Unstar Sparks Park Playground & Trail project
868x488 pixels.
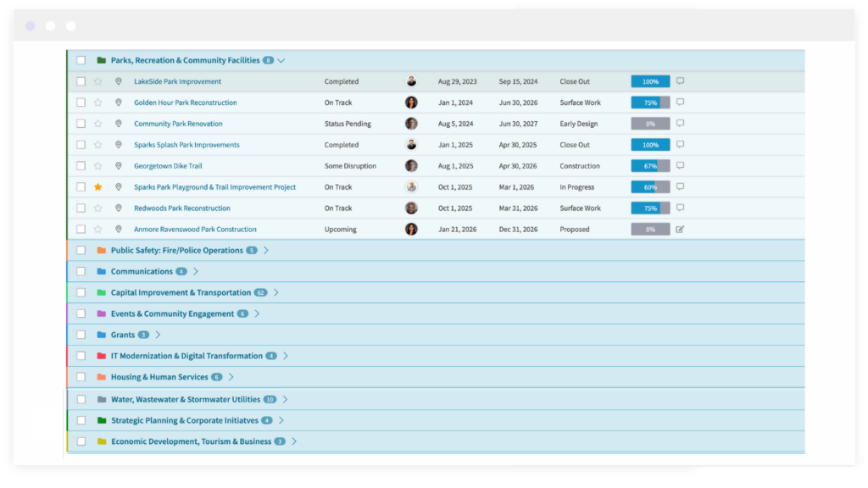pyautogui.click(x=97, y=187)
